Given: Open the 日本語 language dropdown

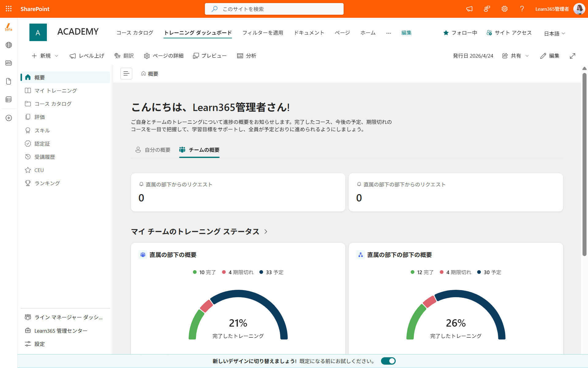Looking at the screenshot, I should [x=555, y=33].
